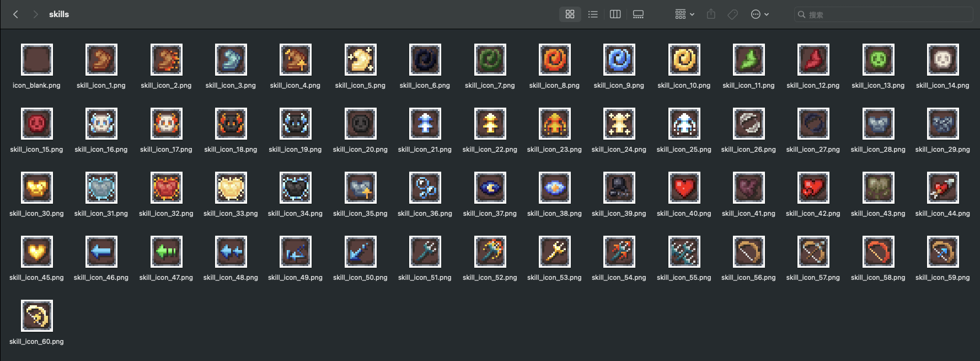Select the blue spiral skill_icon_9.png
Screen dimensions: 980x361
pyautogui.click(x=619, y=60)
